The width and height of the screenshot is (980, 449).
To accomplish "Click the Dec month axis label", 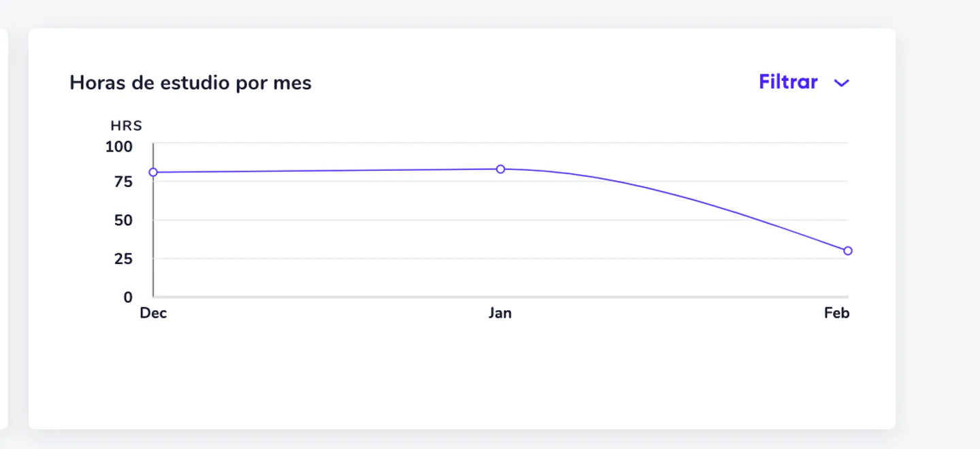I will coord(153,314).
